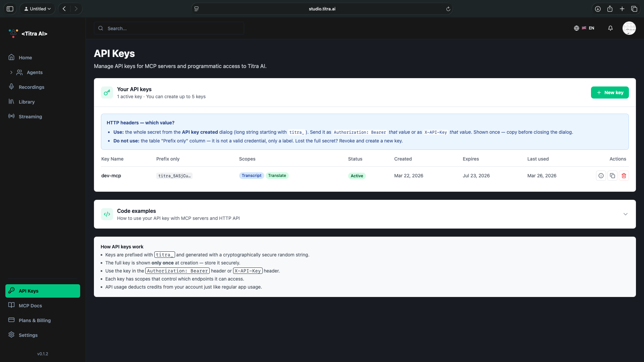This screenshot has width=644, height=362.
Task: Create a New key
Action: 610,93
